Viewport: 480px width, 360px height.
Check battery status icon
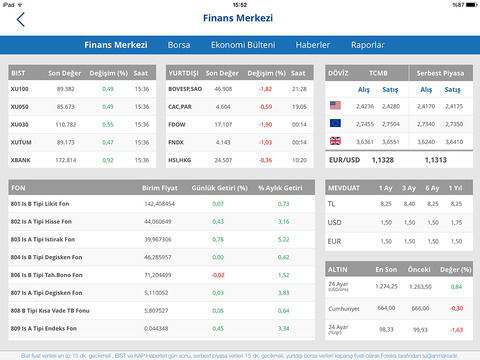(472, 5)
